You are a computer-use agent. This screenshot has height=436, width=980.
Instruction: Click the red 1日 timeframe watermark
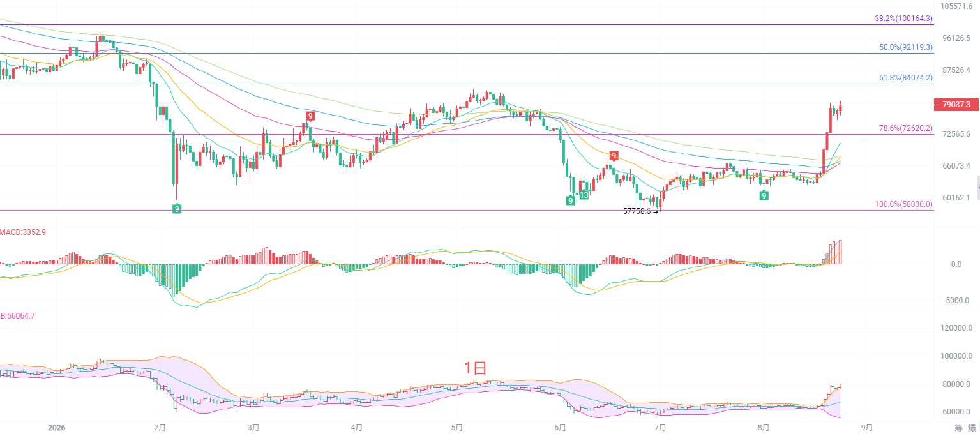click(x=475, y=368)
